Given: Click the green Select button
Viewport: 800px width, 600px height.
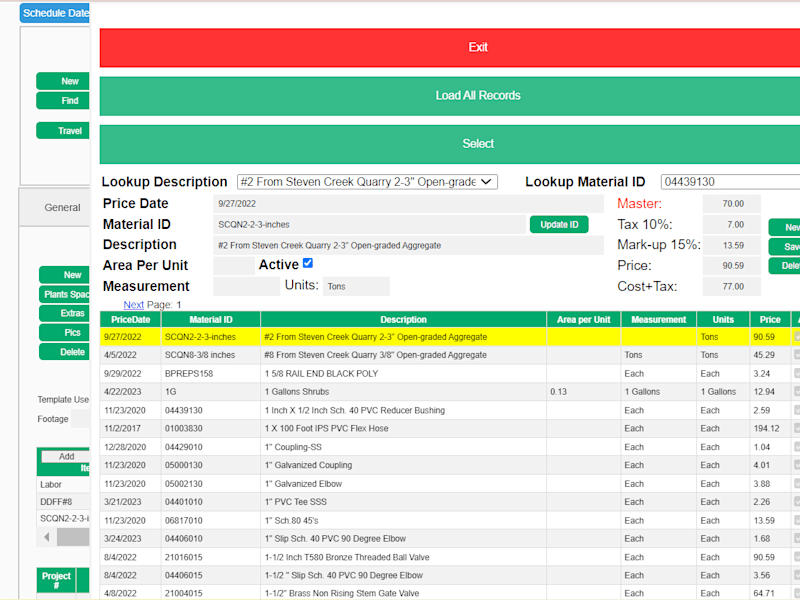Looking at the screenshot, I should tap(449, 144).
